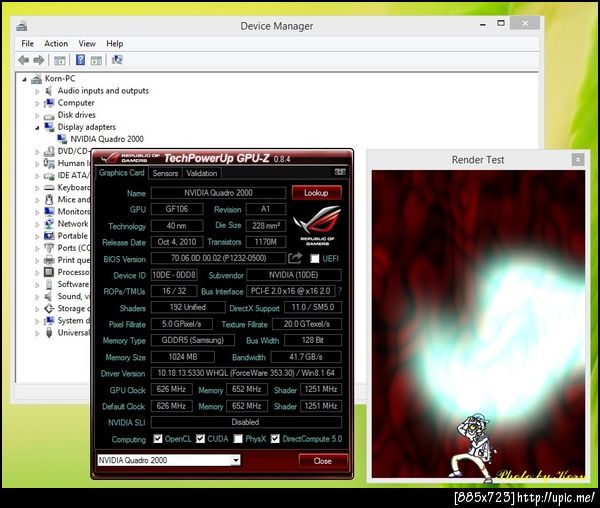Click the Driver Version value field
Screen dimensions: 600x508
pyautogui.click(x=246, y=373)
